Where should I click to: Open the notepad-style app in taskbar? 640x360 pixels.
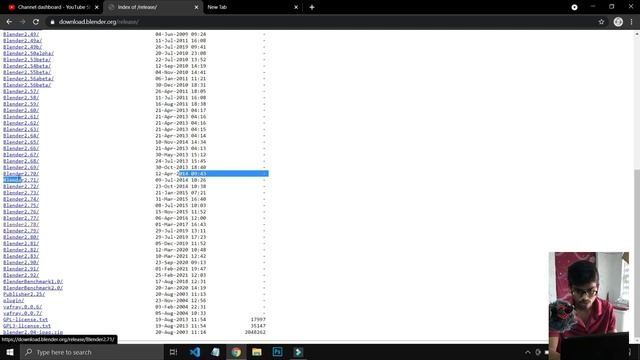(215, 352)
